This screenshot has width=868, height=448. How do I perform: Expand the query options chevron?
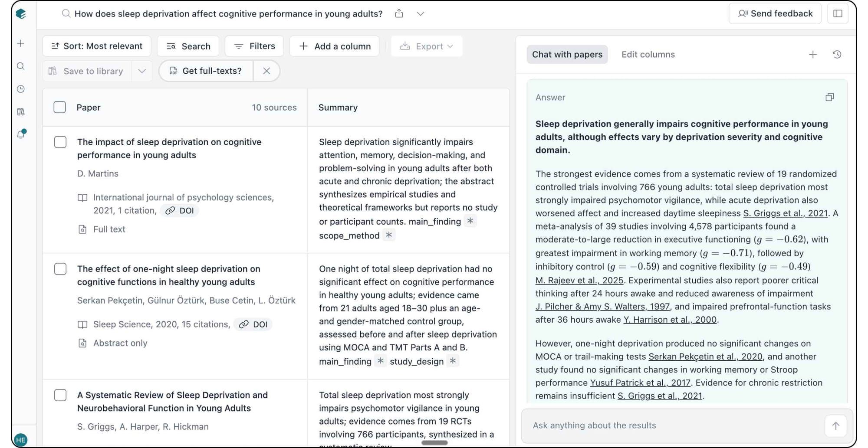[x=420, y=13]
